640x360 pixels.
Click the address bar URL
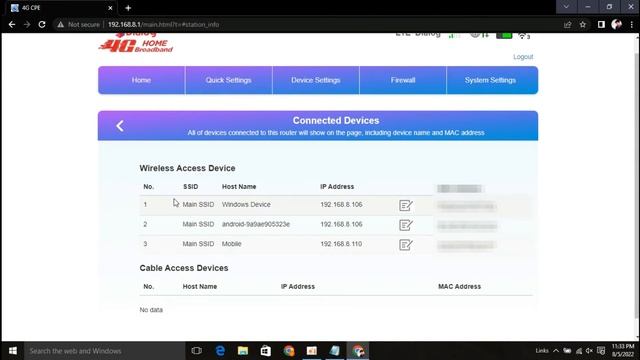(163, 24)
